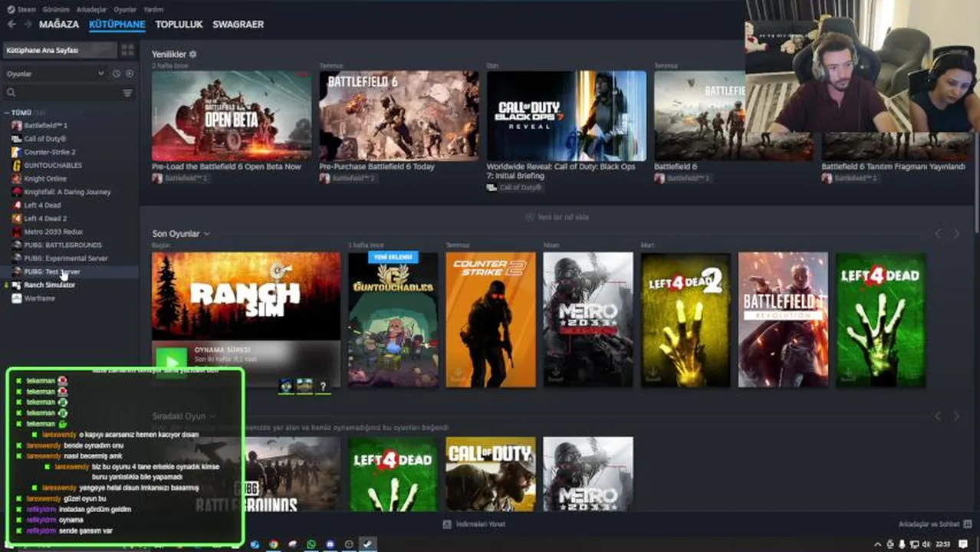
Task: Open the Battlefield 1 Revolution cover art
Action: coord(783,320)
